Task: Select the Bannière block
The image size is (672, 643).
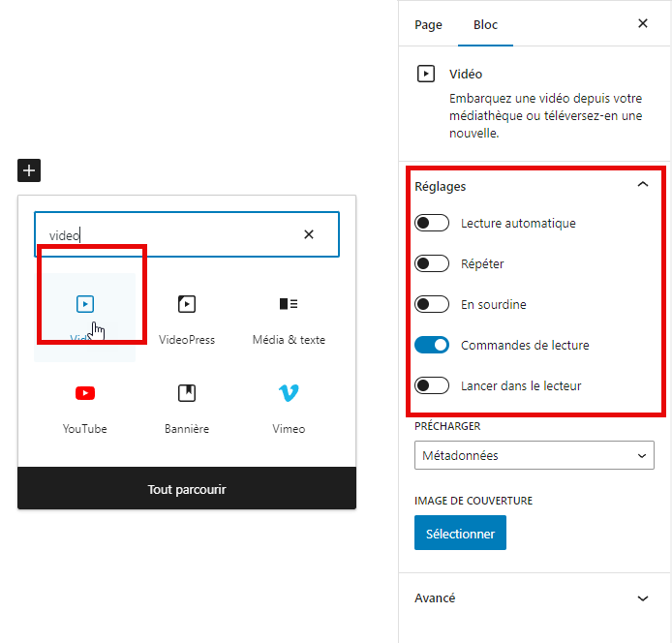Action: [187, 393]
